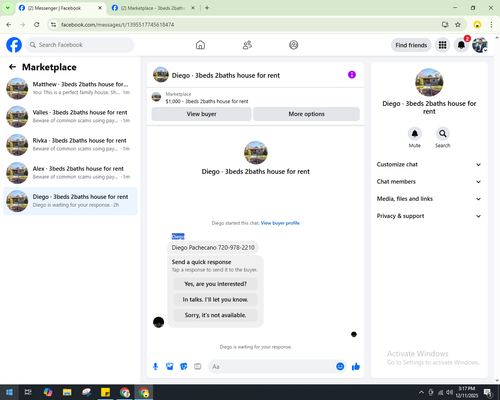This screenshot has height=400, width=500.
Task: Select Diego's chat in Marketplace list
Action: [x=70, y=201]
